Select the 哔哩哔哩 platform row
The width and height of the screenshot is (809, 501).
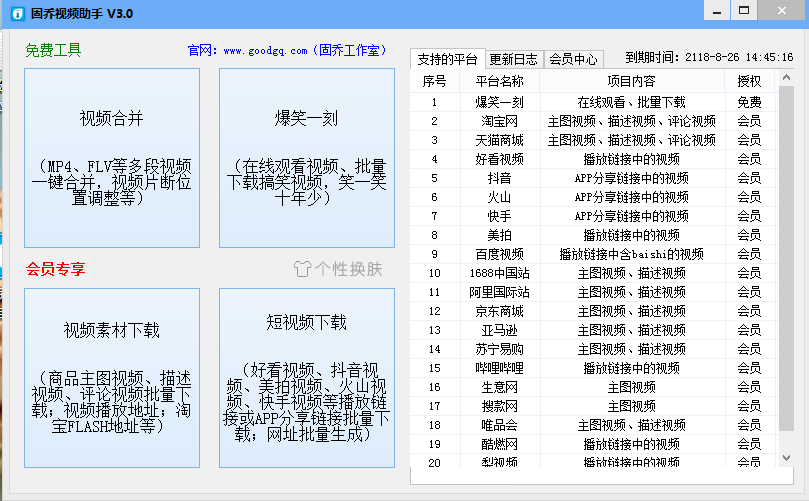tap(593, 368)
